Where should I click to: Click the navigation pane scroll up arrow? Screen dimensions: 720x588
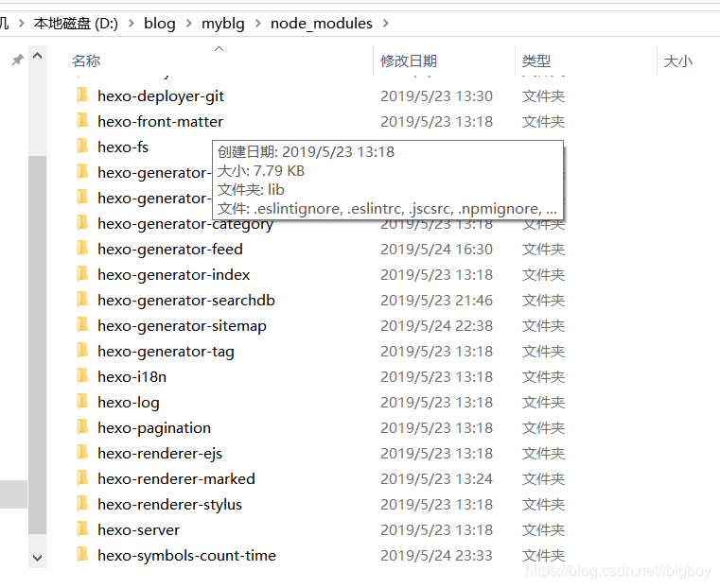38,57
